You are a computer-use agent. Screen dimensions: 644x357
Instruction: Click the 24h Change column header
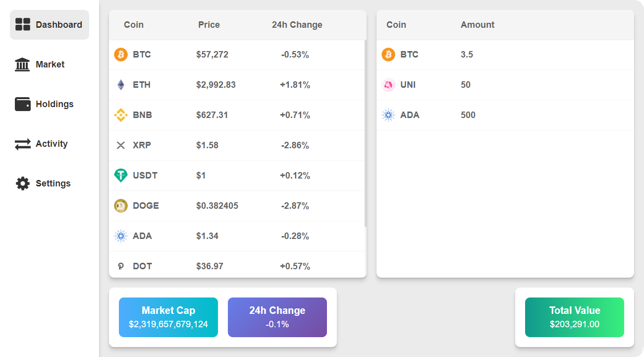click(297, 25)
